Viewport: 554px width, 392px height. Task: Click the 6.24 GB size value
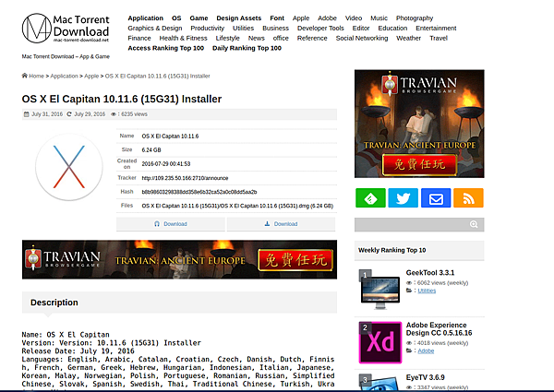pos(151,150)
